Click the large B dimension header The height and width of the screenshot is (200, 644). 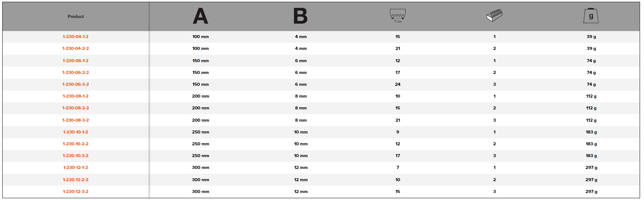coord(300,17)
